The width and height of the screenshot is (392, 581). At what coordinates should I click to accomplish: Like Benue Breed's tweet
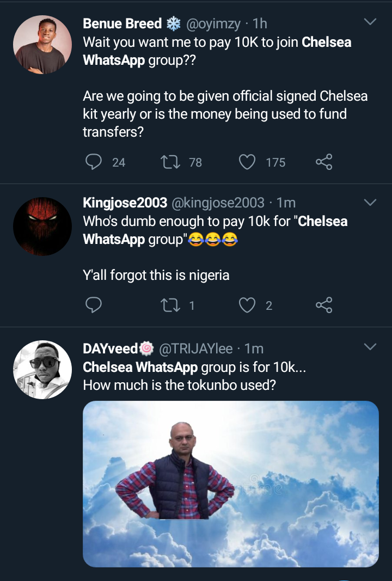tap(247, 162)
